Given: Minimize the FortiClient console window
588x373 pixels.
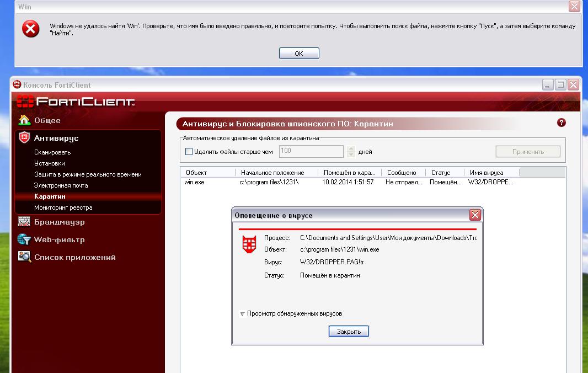Looking at the screenshot, I should [x=548, y=85].
